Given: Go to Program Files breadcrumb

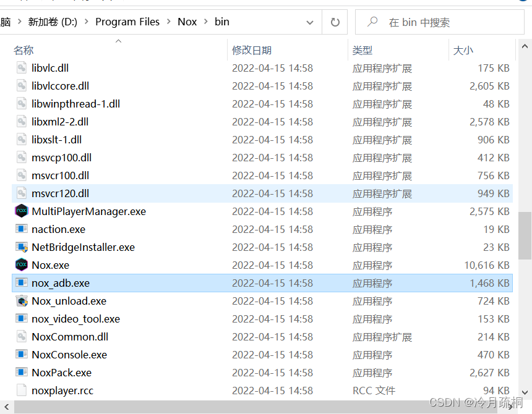Looking at the screenshot, I should point(127,22).
